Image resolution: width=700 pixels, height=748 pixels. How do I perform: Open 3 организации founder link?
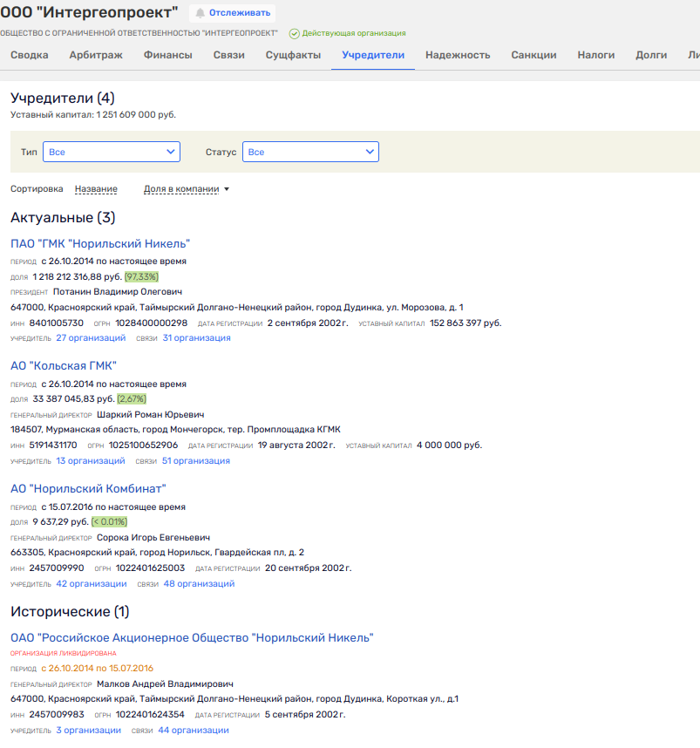point(88,731)
